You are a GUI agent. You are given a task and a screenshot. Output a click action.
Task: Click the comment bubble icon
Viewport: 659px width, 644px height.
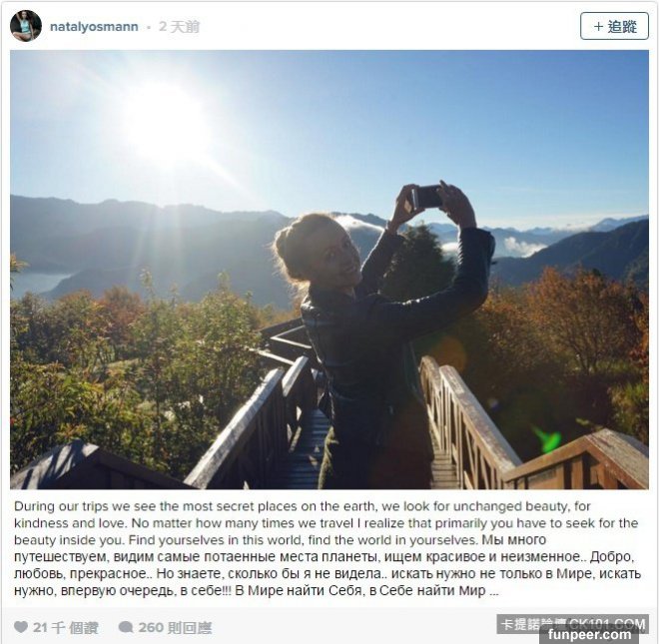click(126, 627)
